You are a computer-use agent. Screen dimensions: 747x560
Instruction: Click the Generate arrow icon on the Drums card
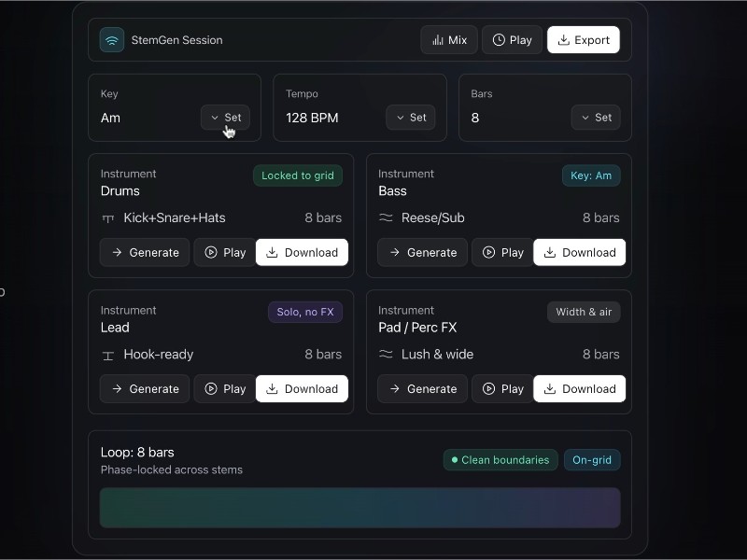[x=118, y=252]
